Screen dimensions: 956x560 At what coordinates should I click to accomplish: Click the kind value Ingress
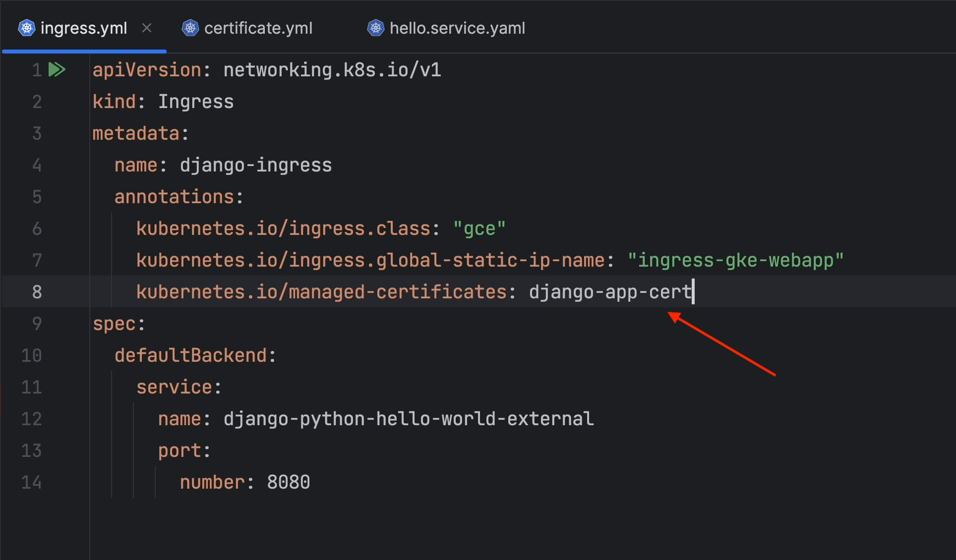(x=196, y=102)
